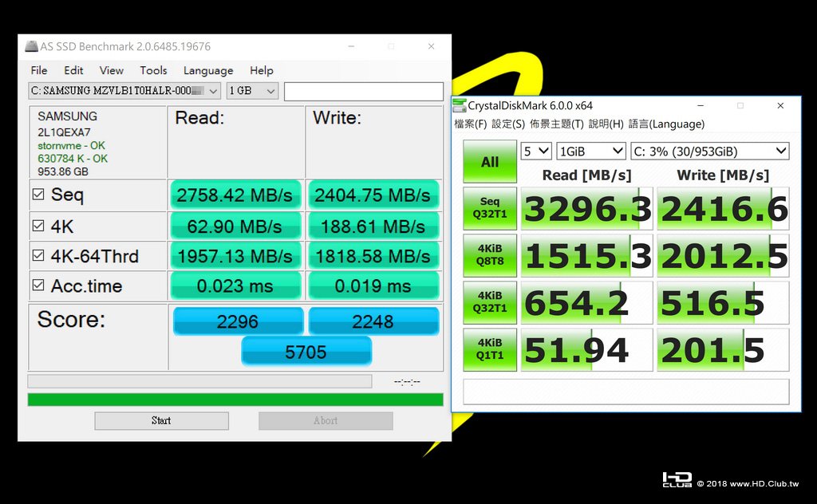Open the Language menu in AS SSD
This screenshot has height=504, width=817.
click(208, 70)
